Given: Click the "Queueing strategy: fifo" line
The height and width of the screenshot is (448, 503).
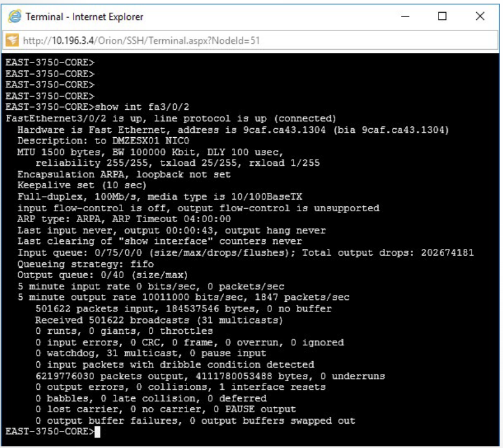Looking at the screenshot, I should click(x=85, y=264).
